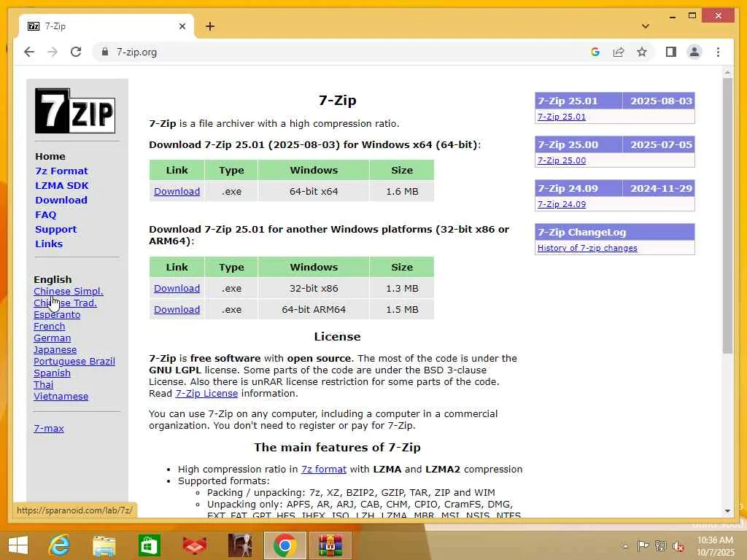This screenshot has height=560, width=747.
Task: Open a new tab with plus button
Action: coord(209,26)
